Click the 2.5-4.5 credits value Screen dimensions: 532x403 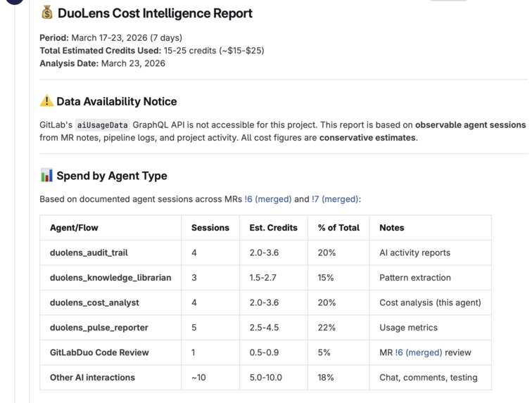coord(264,328)
